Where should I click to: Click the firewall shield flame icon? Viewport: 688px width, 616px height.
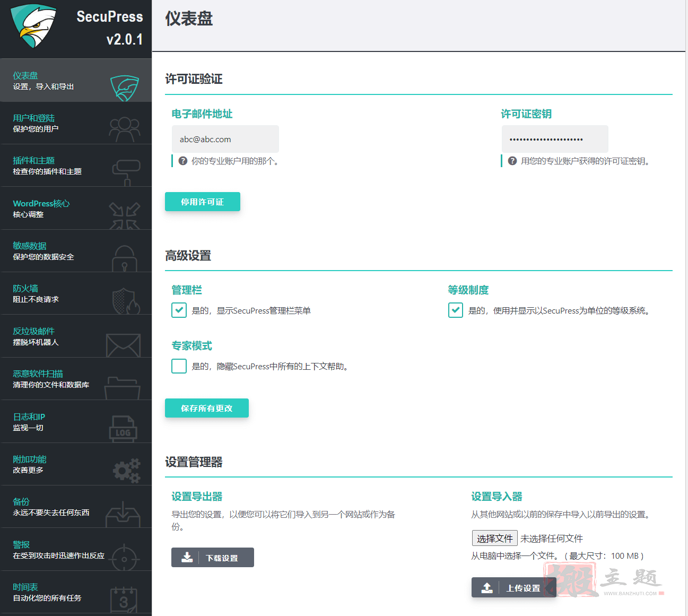click(x=126, y=301)
